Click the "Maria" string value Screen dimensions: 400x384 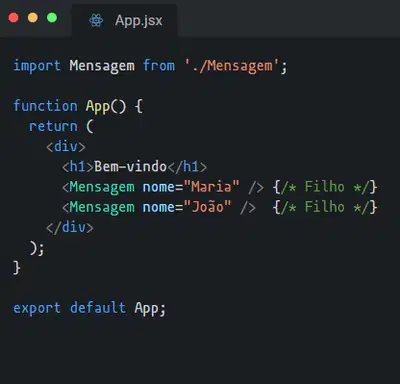click(211, 187)
